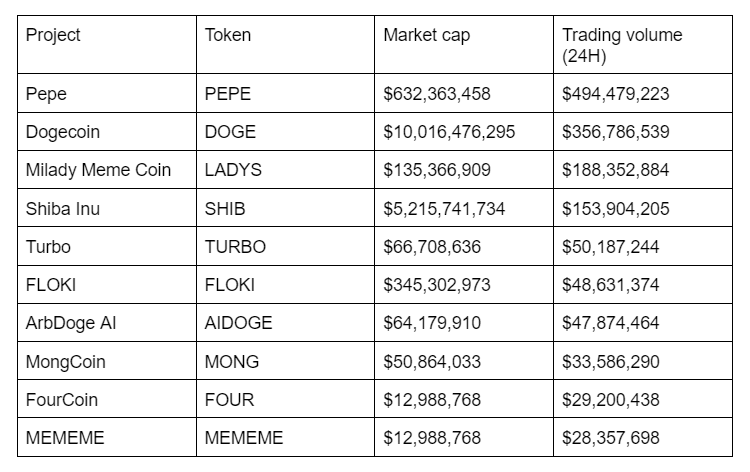This screenshot has width=750, height=472.
Task: Select the ArbDoge AI project cell
Action: (107, 323)
